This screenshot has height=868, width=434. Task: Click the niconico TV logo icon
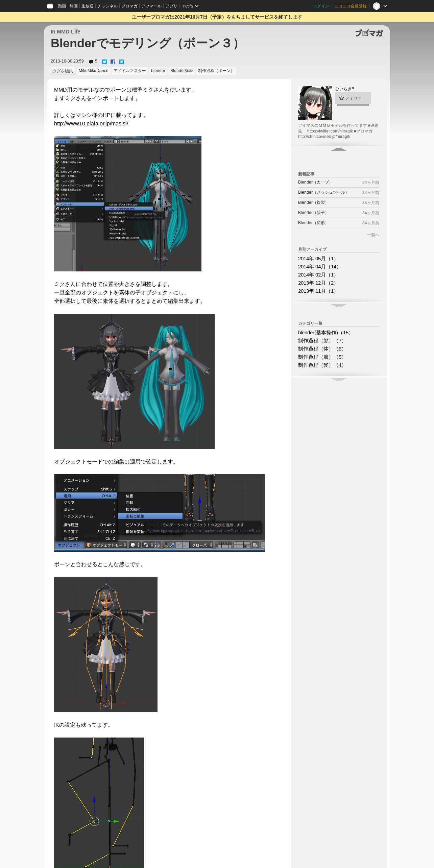pyautogui.click(x=50, y=6)
